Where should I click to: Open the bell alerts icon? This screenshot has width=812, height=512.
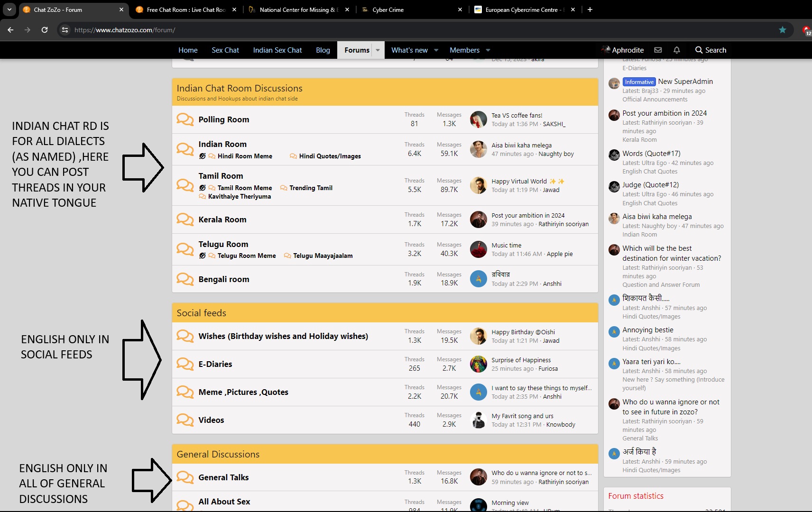pyautogui.click(x=677, y=50)
